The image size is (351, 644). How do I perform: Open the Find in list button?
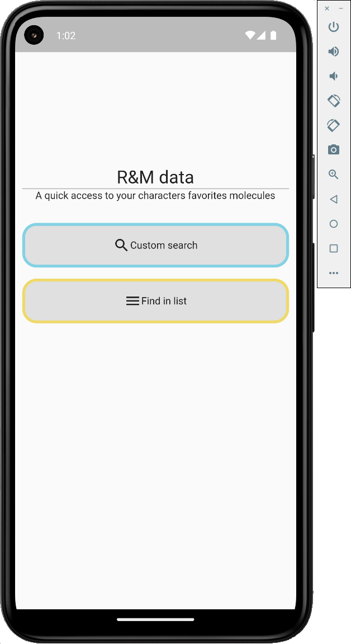coord(156,301)
